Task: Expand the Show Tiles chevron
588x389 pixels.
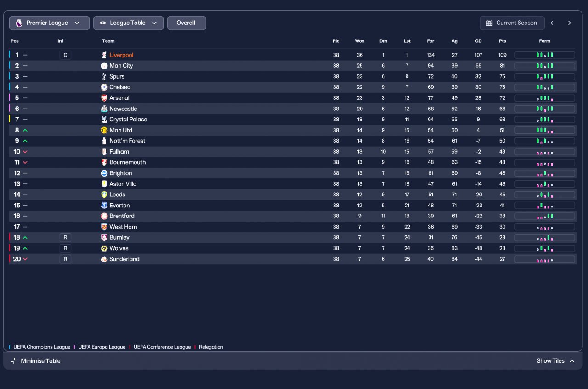Action: tap(572, 361)
